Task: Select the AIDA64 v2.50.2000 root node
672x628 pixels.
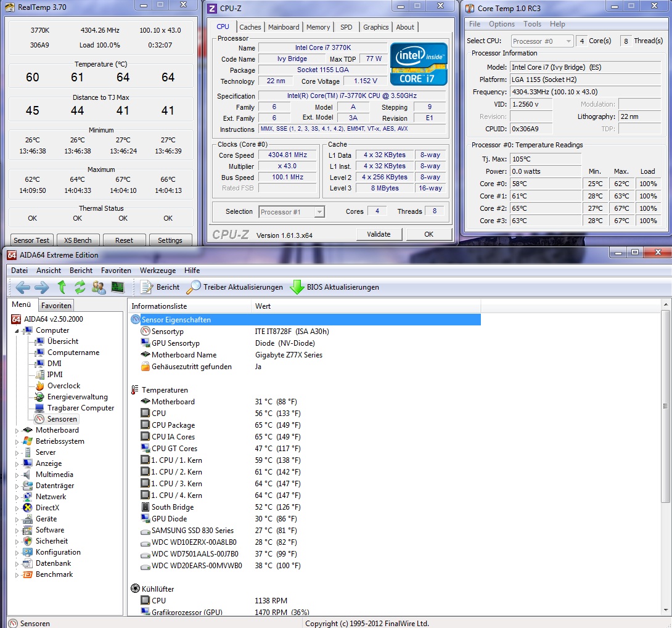Action: [54, 319]
